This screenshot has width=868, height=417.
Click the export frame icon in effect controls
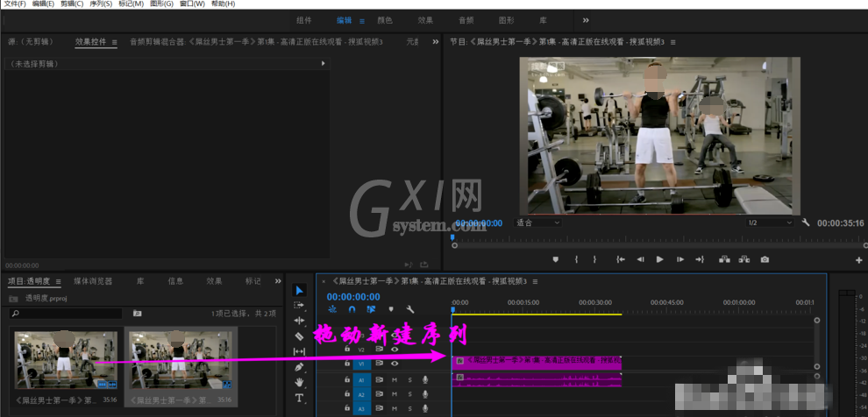[x=424, y=265]
